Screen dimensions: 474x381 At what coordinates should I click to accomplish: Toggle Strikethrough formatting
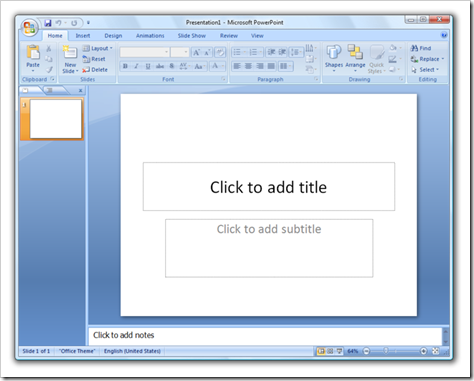click(160, 66)
